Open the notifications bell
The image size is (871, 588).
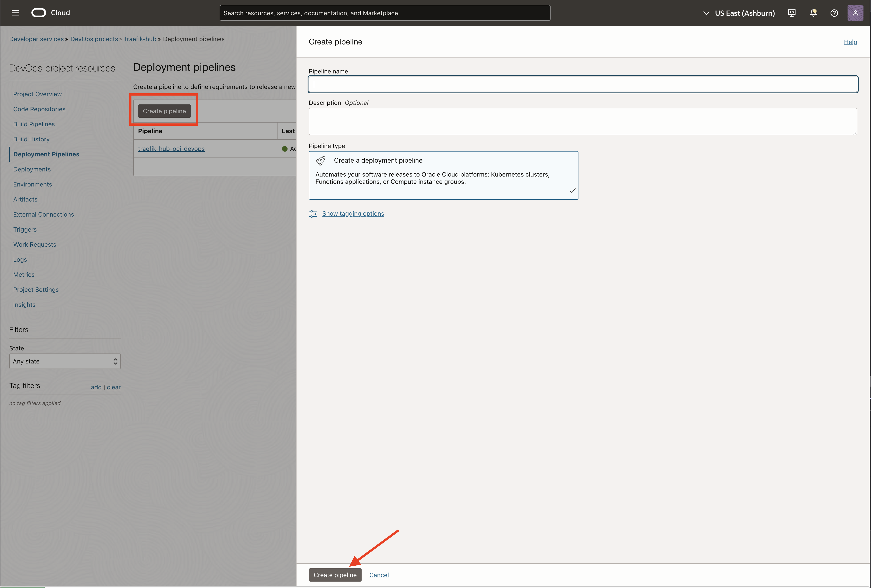[x=813, y=13]
